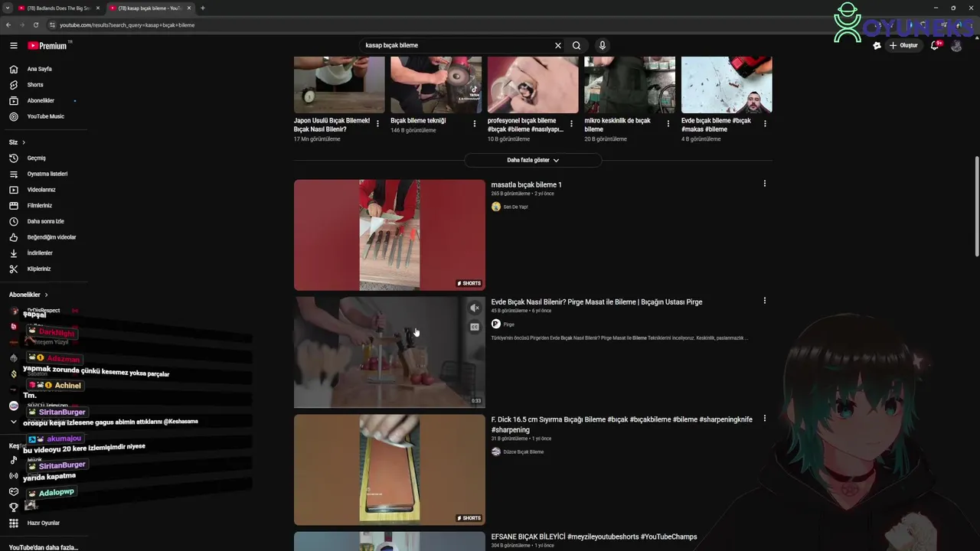Click the Klipleriniz scissors icon
980x551 pixels.
pos(13,269)
